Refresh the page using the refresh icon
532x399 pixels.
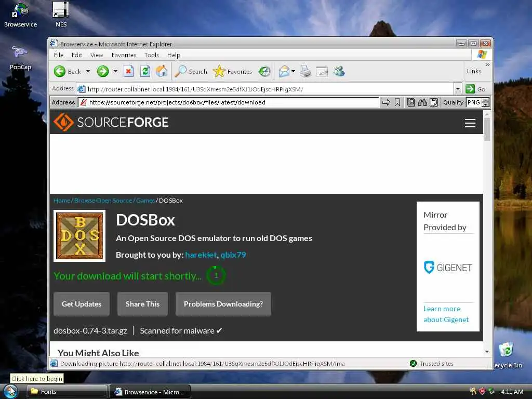tap(145, 71)
